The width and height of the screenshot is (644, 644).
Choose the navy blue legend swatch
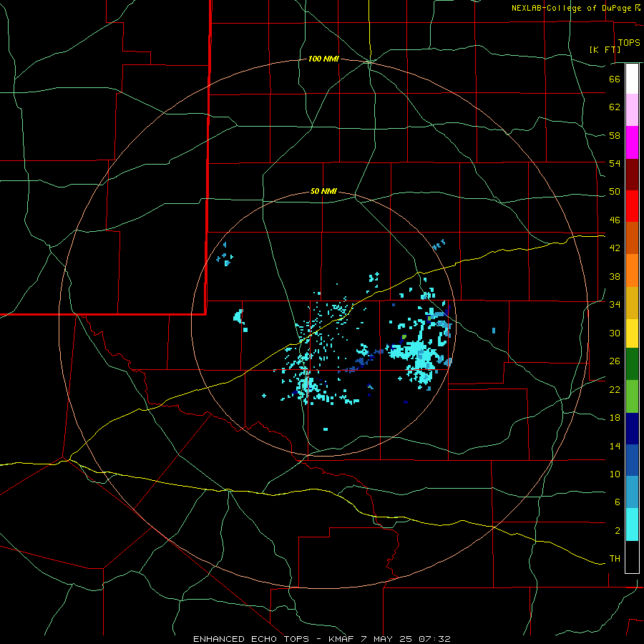point(632,429)
